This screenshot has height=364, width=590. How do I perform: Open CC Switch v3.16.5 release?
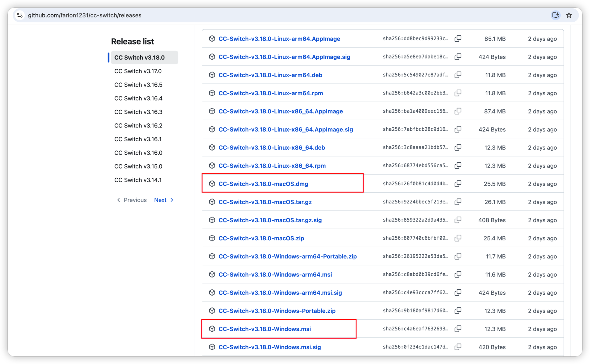[138, 85]
